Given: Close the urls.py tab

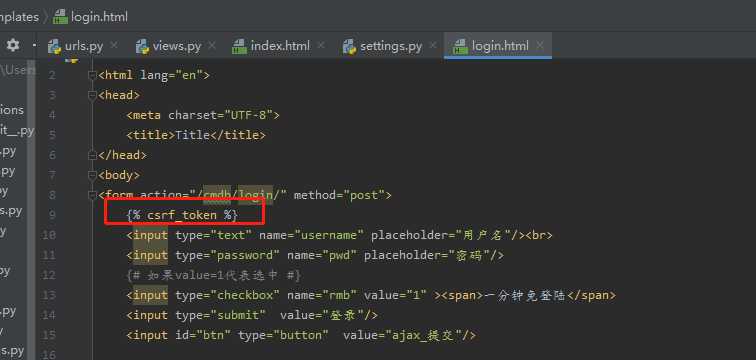Looking at the screenshot, I should pyautogui.click(x=114, y=45).
